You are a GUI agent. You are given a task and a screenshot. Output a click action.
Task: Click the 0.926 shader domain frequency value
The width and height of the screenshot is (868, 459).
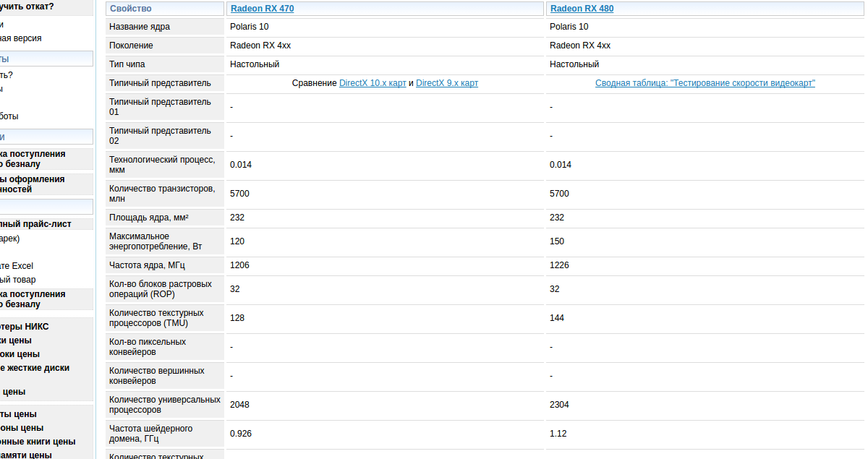coord(241,434)
